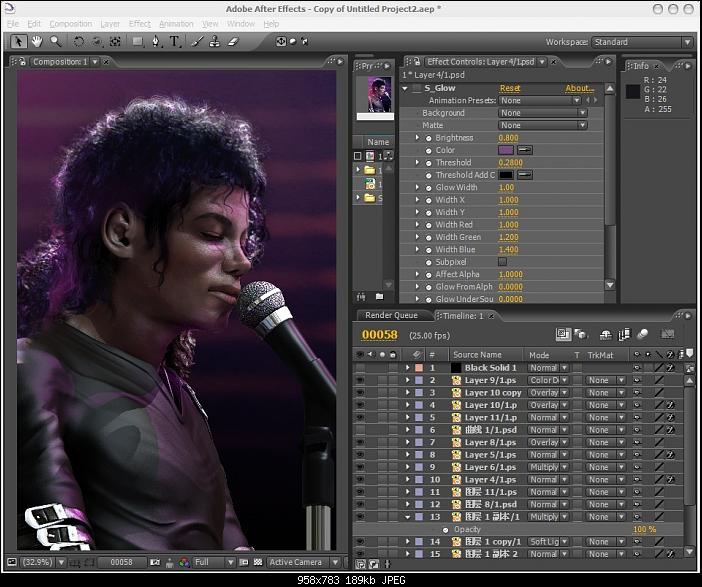
Task: Click Threshold Add Color eyedropper
Action: click(525, 175)
